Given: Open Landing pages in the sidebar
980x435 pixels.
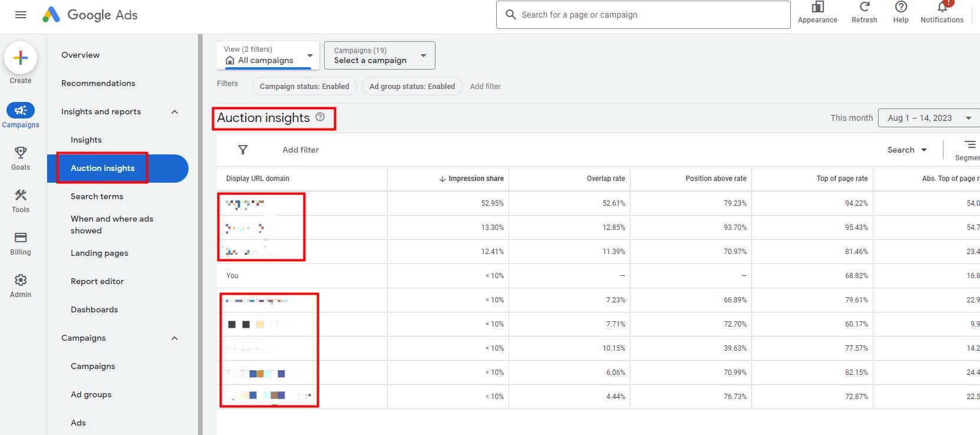Looking at the screenshot, I should click(100, 253).
